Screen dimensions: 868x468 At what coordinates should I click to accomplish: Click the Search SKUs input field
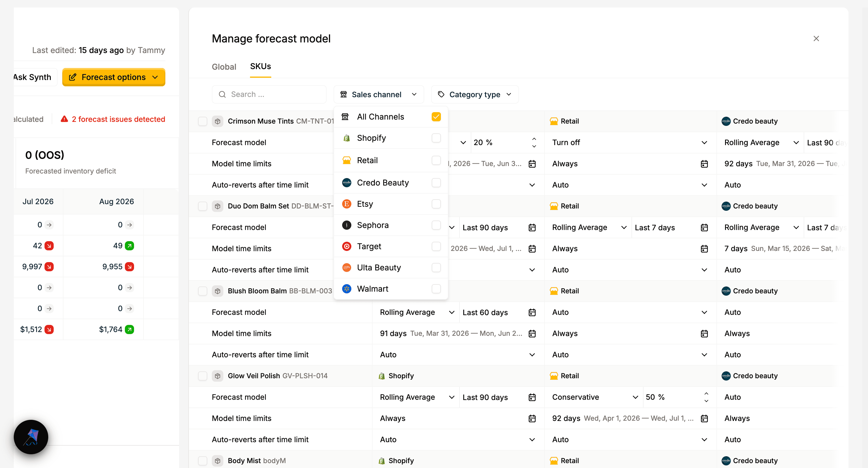coord(269,95)
